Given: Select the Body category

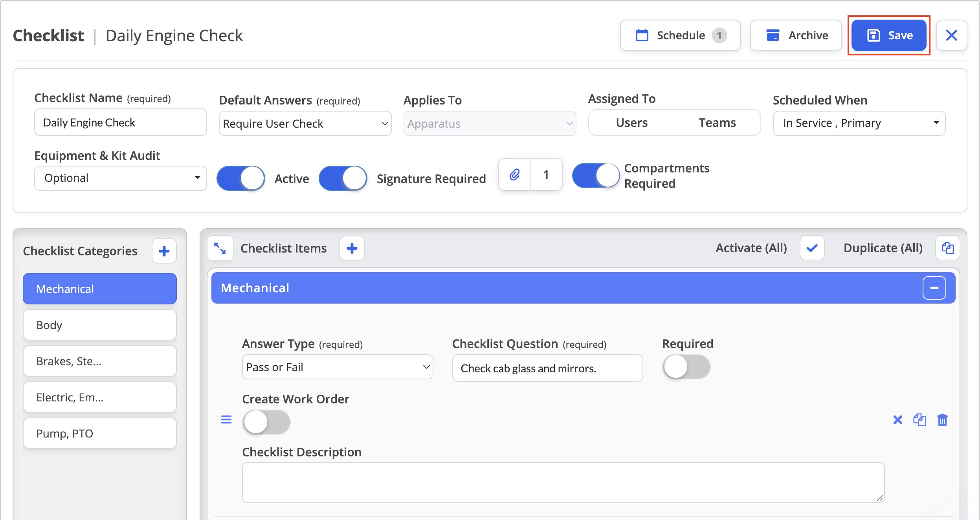Looking at the screenshot, I should tap(100, 325).
